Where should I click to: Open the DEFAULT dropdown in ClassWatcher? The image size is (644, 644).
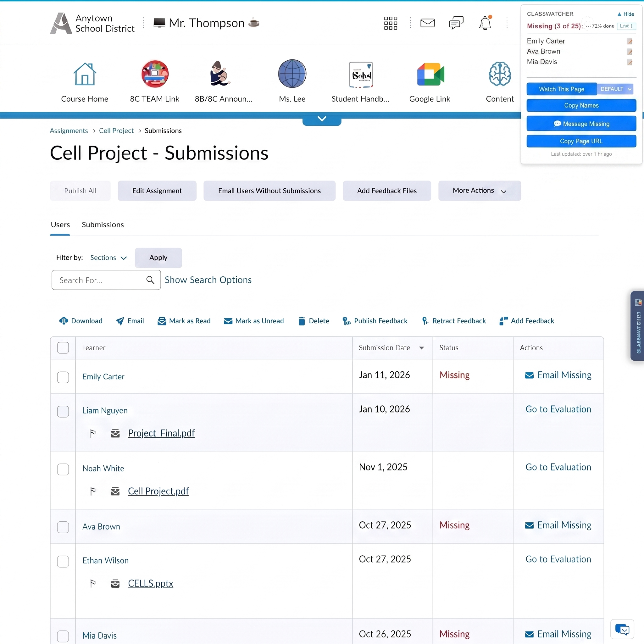(615, 89)
